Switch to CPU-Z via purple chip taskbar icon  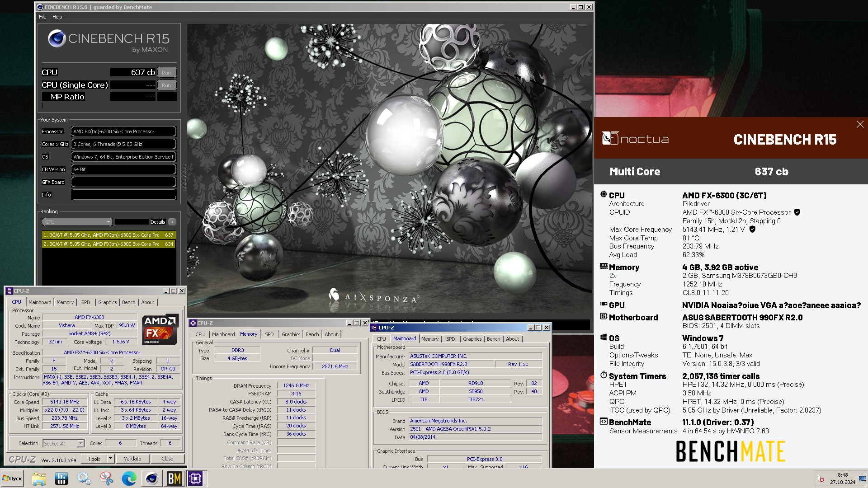point(196,479)
